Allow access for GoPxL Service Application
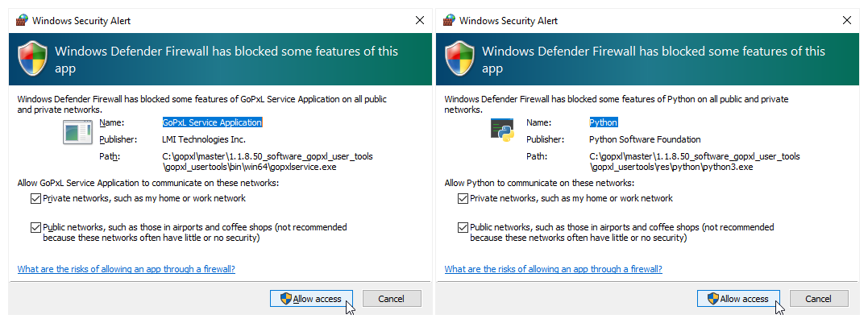868x323 pixels. (x=311, y=299)
